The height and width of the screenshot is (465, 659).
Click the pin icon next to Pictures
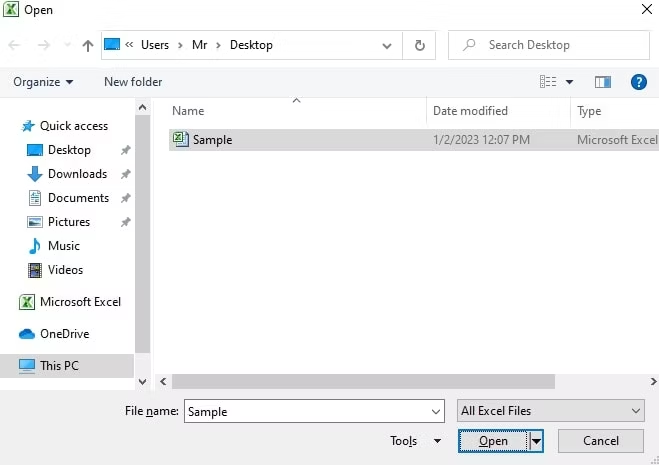click(x=125, y=222)
